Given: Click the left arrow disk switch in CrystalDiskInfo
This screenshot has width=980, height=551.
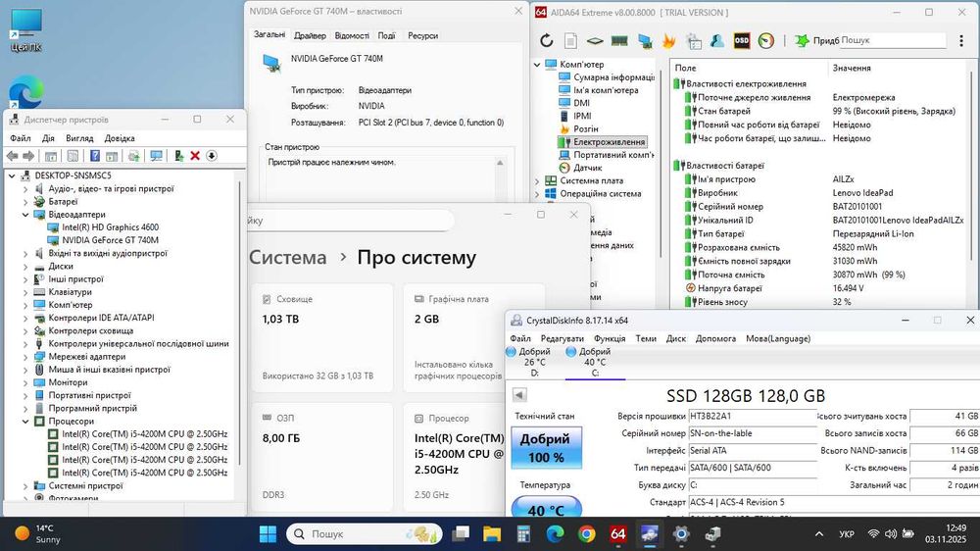Looking at the screenshot, I should pyautogui.click(x=519, y=395).
